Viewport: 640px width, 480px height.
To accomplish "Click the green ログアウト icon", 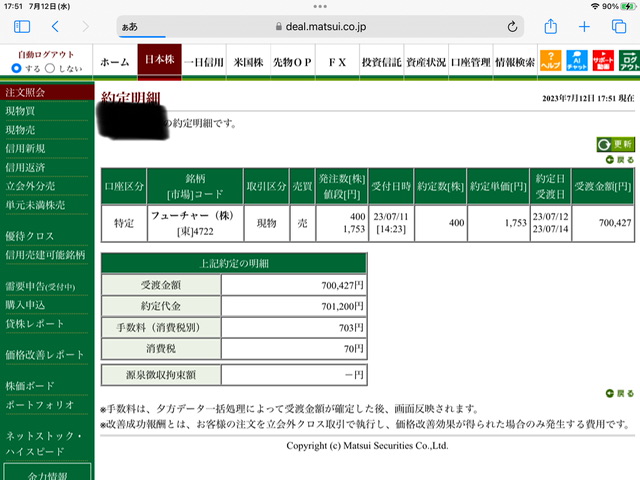I will point(629,60).
